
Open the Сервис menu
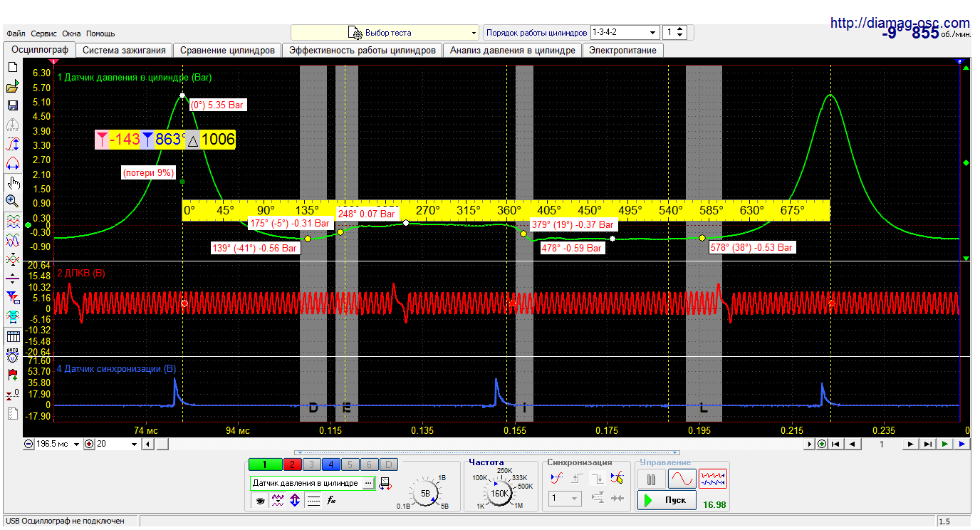tap(44, 33)
